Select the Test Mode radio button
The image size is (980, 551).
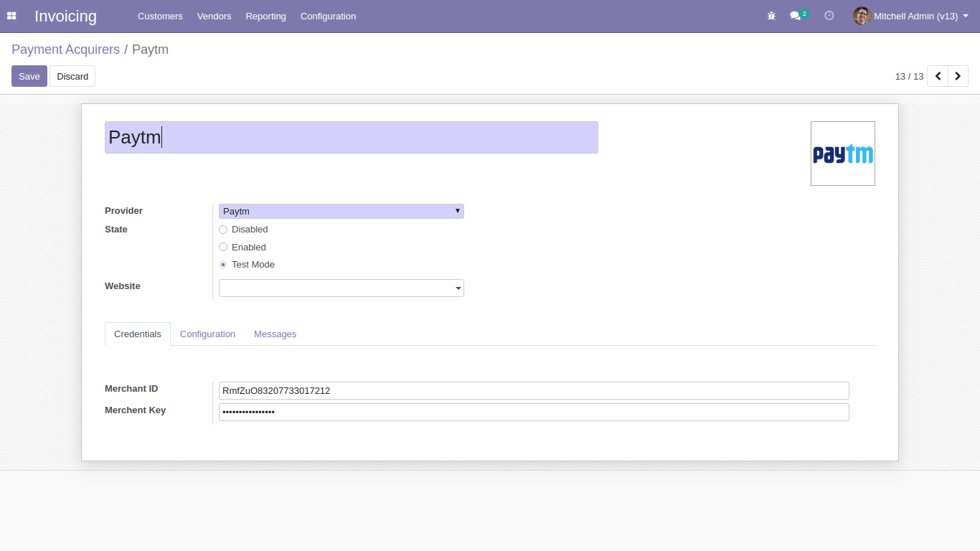pyautogui.click(x=223, y=265)
